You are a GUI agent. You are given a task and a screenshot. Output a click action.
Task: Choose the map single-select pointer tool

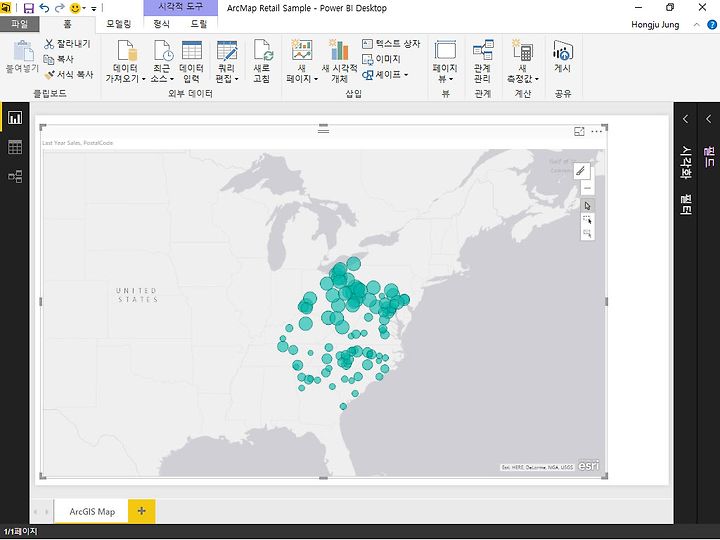(587, 205)
